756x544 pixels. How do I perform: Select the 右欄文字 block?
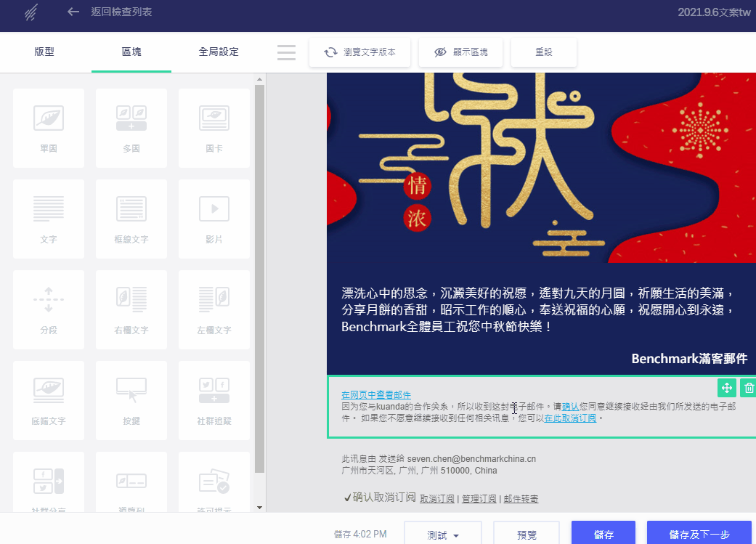[131, 309]
